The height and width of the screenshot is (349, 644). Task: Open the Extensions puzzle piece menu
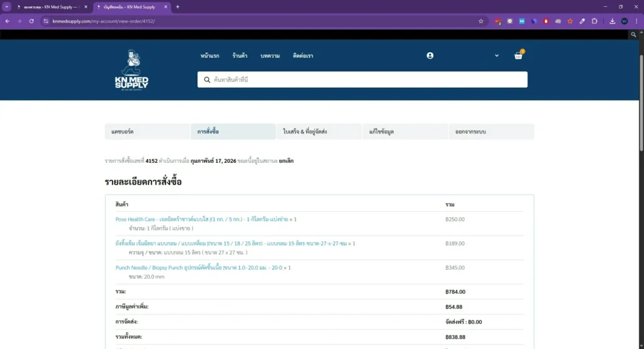click(594, 21)
